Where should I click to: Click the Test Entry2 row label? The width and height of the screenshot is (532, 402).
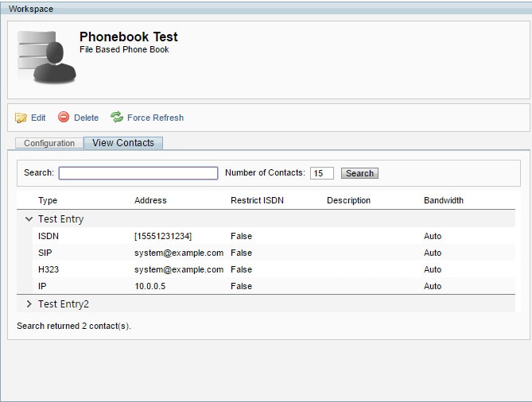[64, 304]
